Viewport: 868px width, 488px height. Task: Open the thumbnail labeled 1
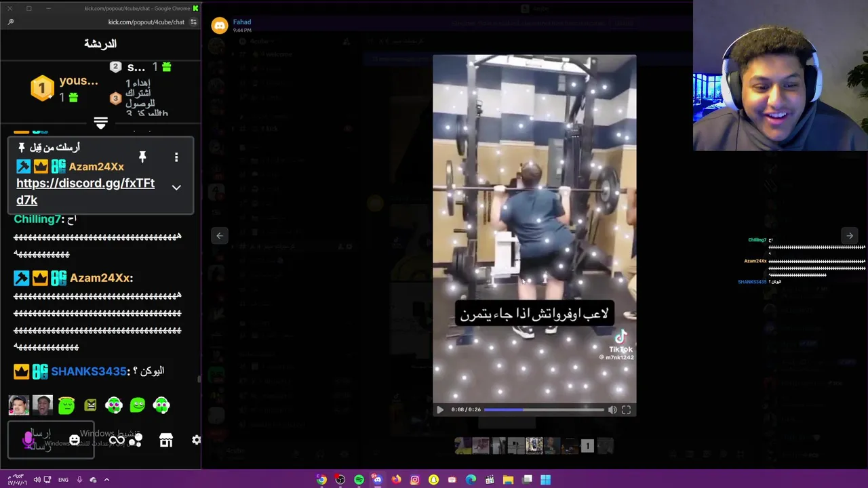click(x=587, y=445)
